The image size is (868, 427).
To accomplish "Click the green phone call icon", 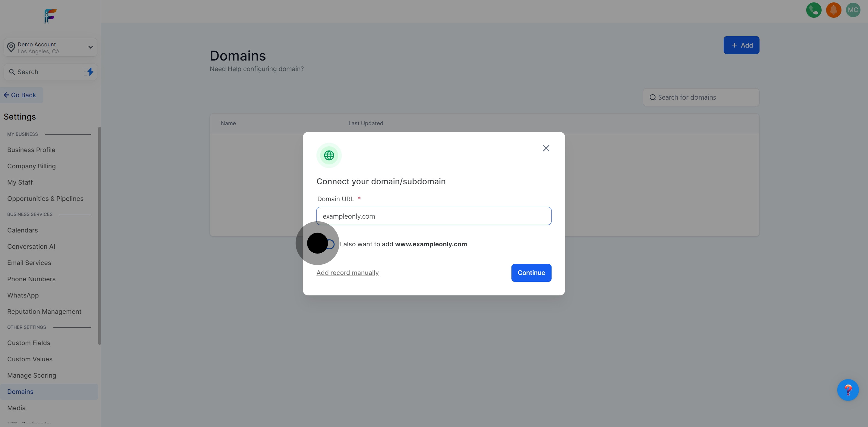I will (x=813, y=10).
